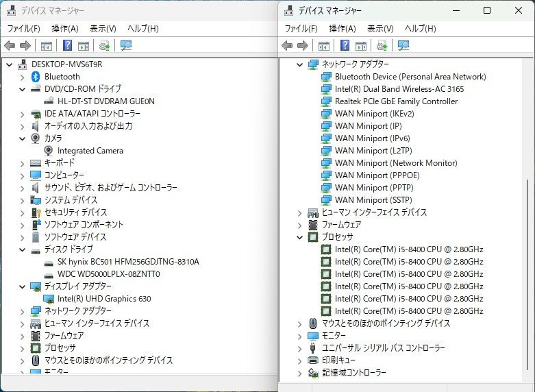The image size is (535, 392).
Task: Click optical drive icon beside HL-DT-ST DVDRAM GUE0N
Action: 49,101
